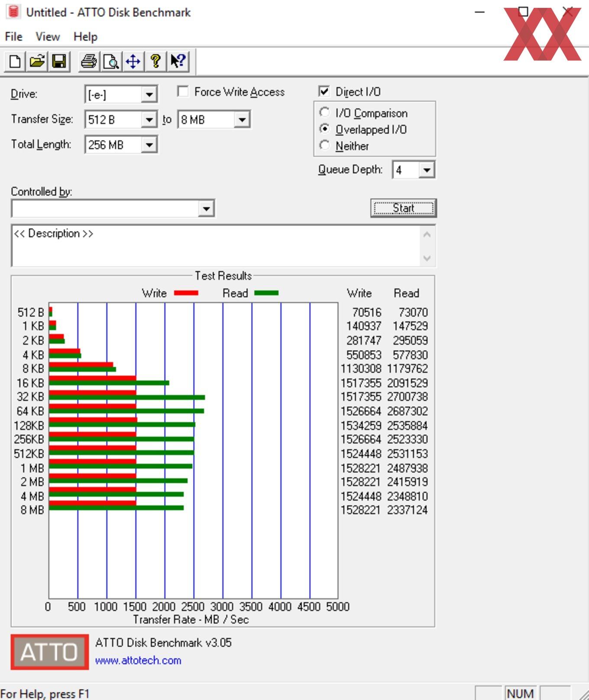Screen dimensions: 589x700
Task: Click the 8 MB read value 2337124
Action: pos(408,510)
